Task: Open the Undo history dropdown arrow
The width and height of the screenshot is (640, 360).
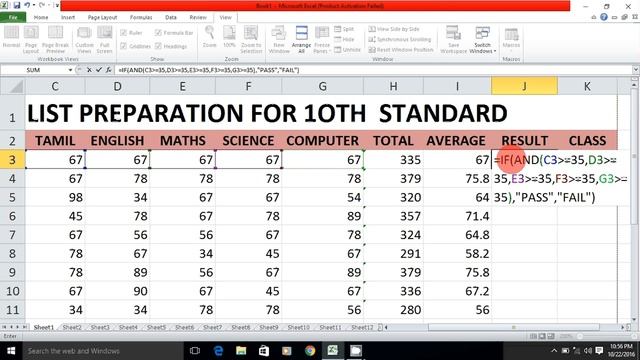Action: (x=34, y=6)
